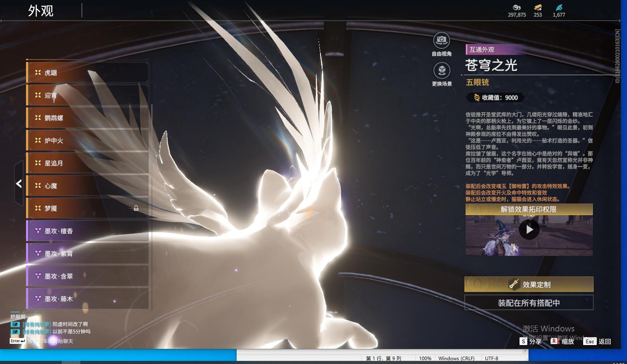Select the 星追月 skin entry

click(87, 163)
